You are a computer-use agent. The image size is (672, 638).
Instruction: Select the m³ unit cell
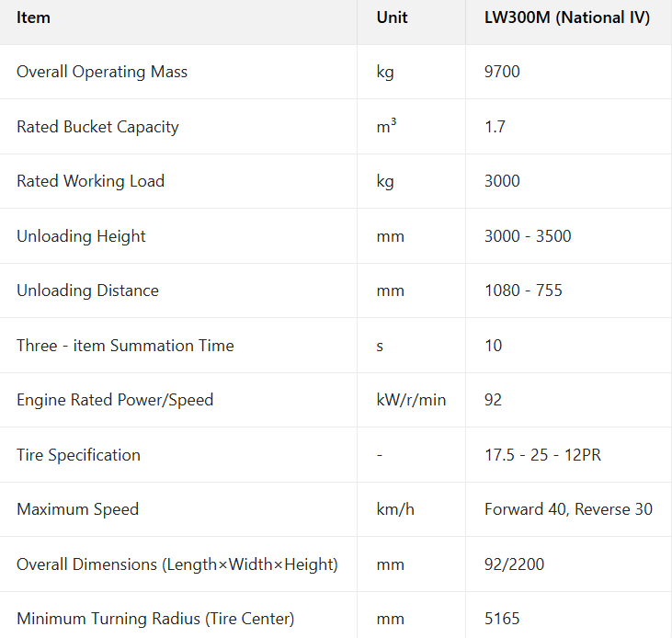coord(386,127)
